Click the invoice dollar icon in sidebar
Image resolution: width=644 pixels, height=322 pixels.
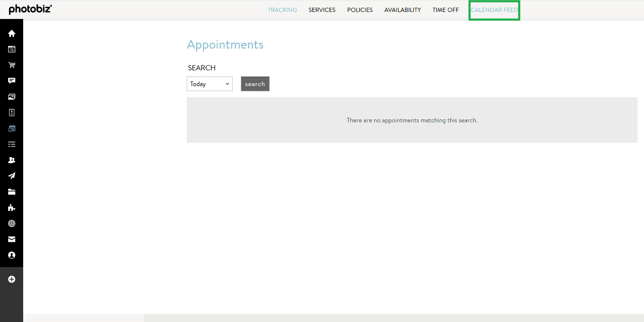[12, 112]
